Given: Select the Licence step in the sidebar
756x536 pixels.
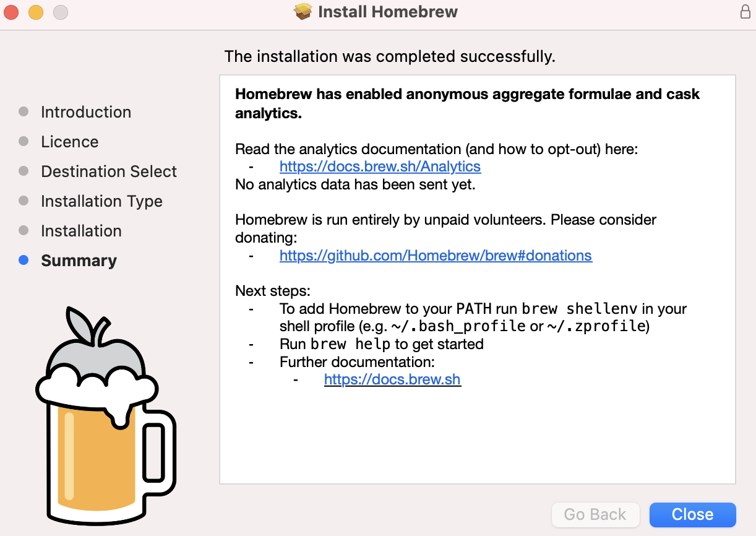Looking at the screenshot, I should [x=69, y=142].
